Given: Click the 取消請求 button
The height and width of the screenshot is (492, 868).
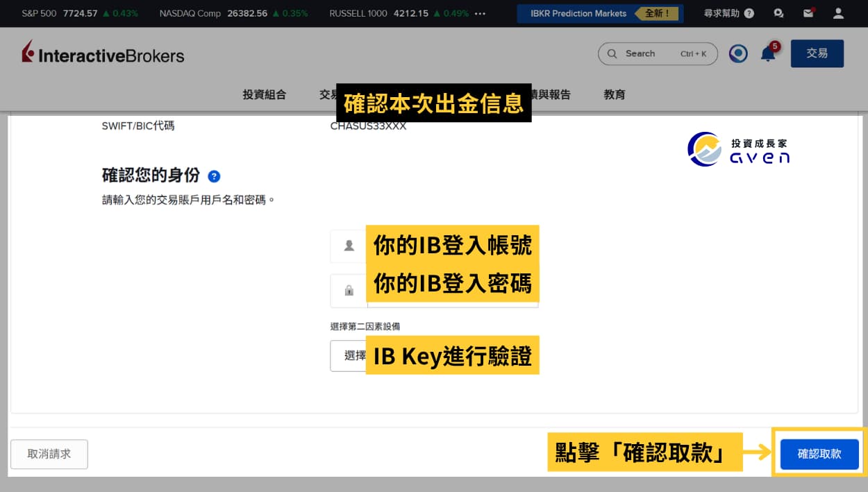Looking at the screenshot, I should point(49,454).
